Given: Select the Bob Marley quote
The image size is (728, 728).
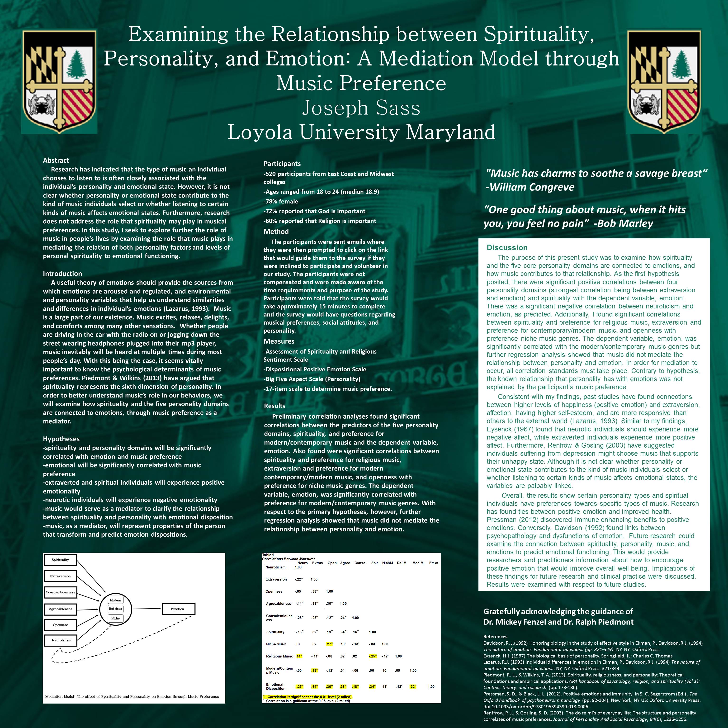Looking at the screenshot, I should [584, 216].
